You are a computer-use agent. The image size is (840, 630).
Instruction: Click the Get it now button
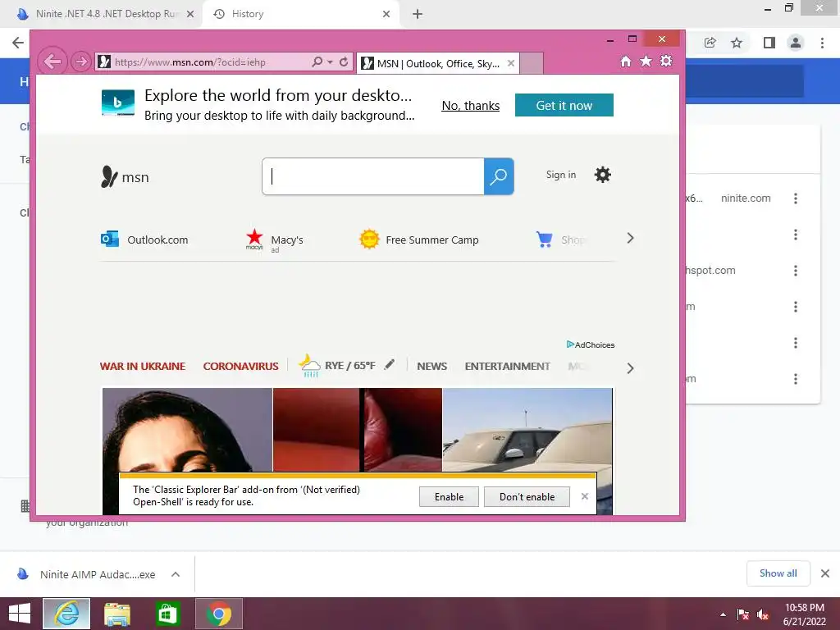click(564, 105)
